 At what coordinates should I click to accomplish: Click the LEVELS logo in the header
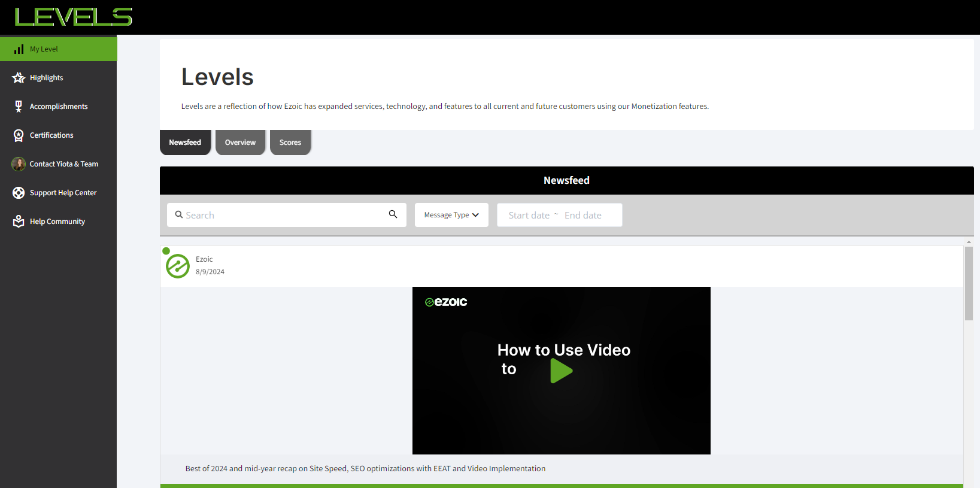point(73,17)
